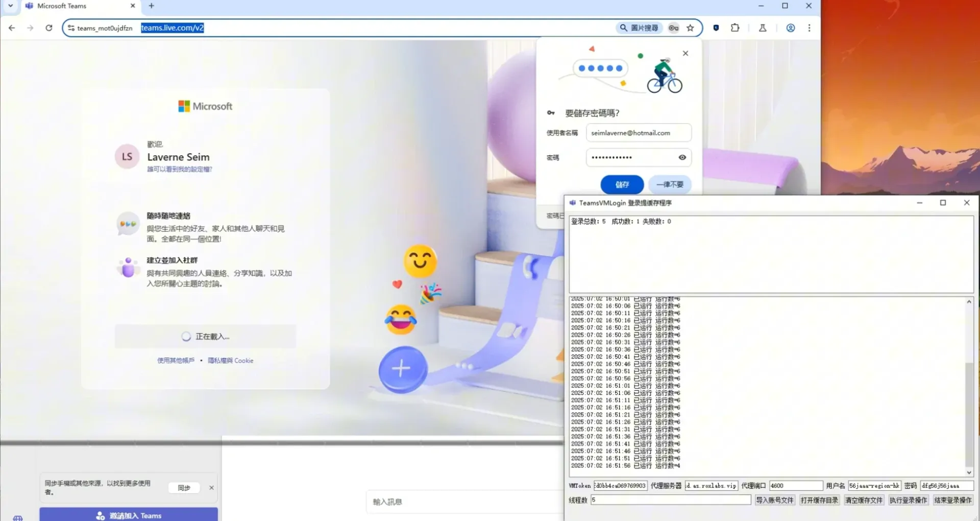Open a new tab with the plus button
This screenshot has height=521, width=980.
tap(151, 6)
